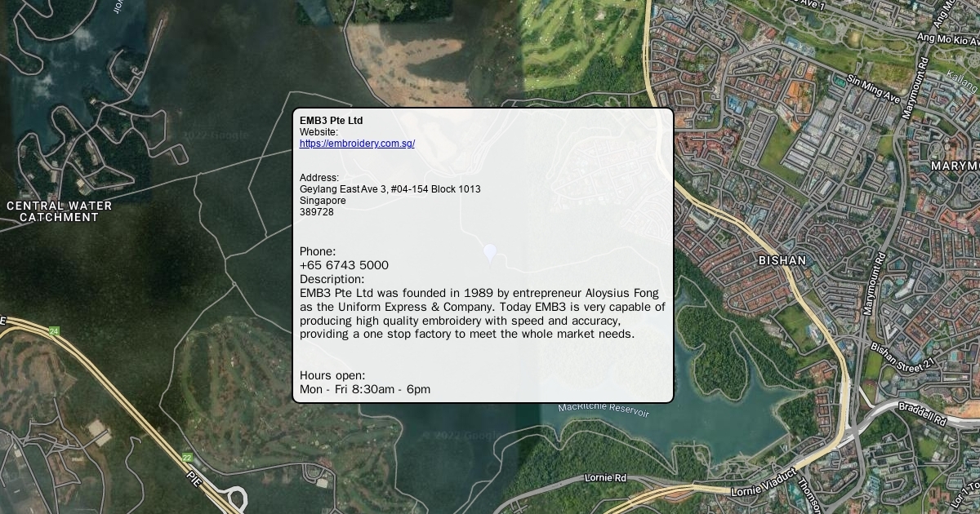The height and width of the screenshot is (514, 980).
Task: Click the postal code 389728
Action: tap(316, 212)
